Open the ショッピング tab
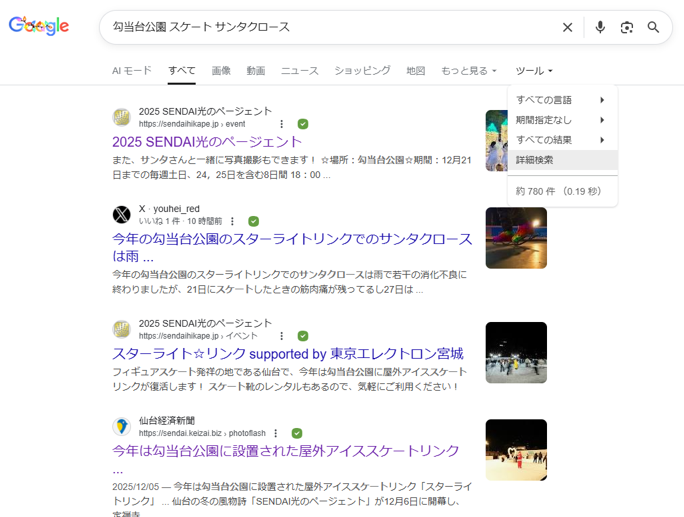 pyautogui.click(x=363, y=71)
